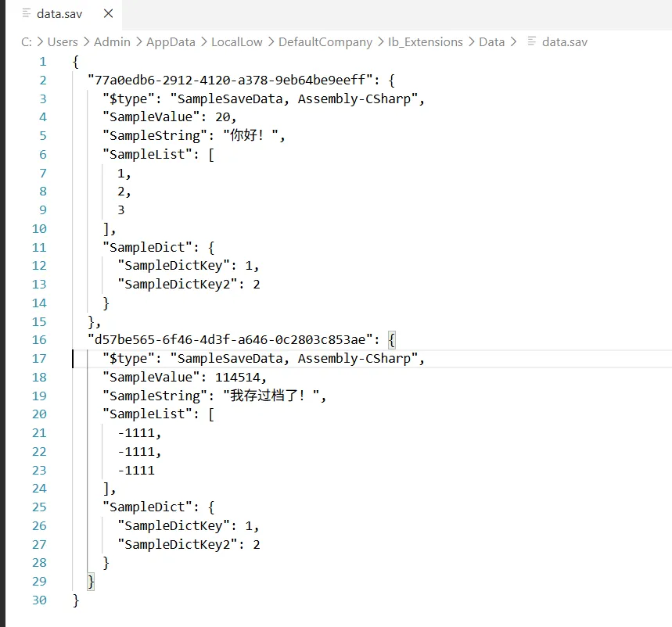Click the file icon on data.sav tab
672x627 pixels.
pos(27,13)
